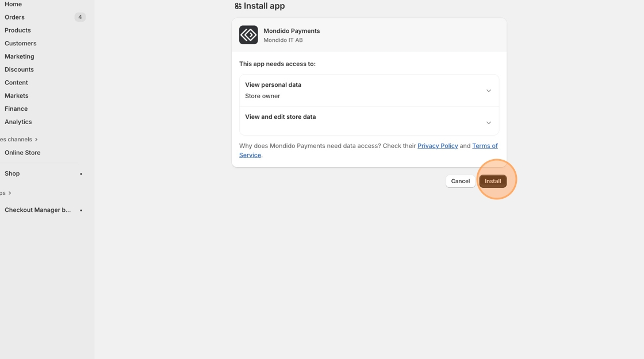Image resolution: width=644 pixels, height=359 pixels.
Task: Expand the Apps section arrow
Action: [x=10, y=193]
